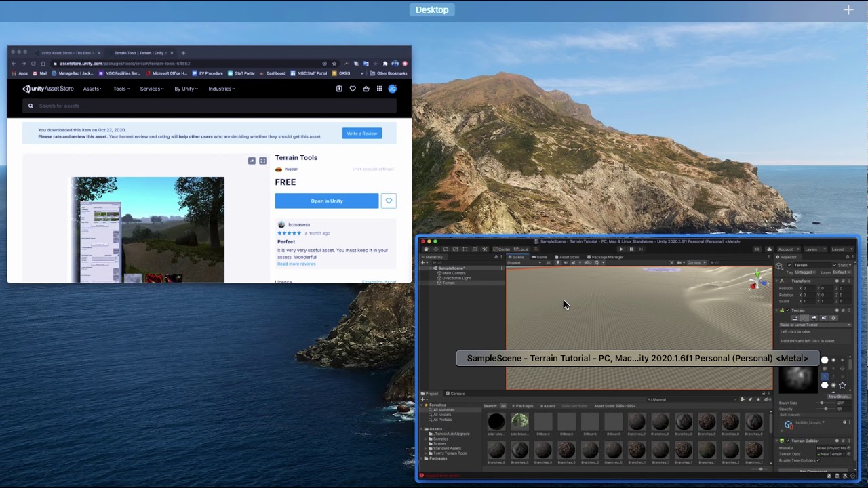The width and height of the screenshot is (868, 488).
Task: Click the New Brush button
Action: [x=840, y=396]
